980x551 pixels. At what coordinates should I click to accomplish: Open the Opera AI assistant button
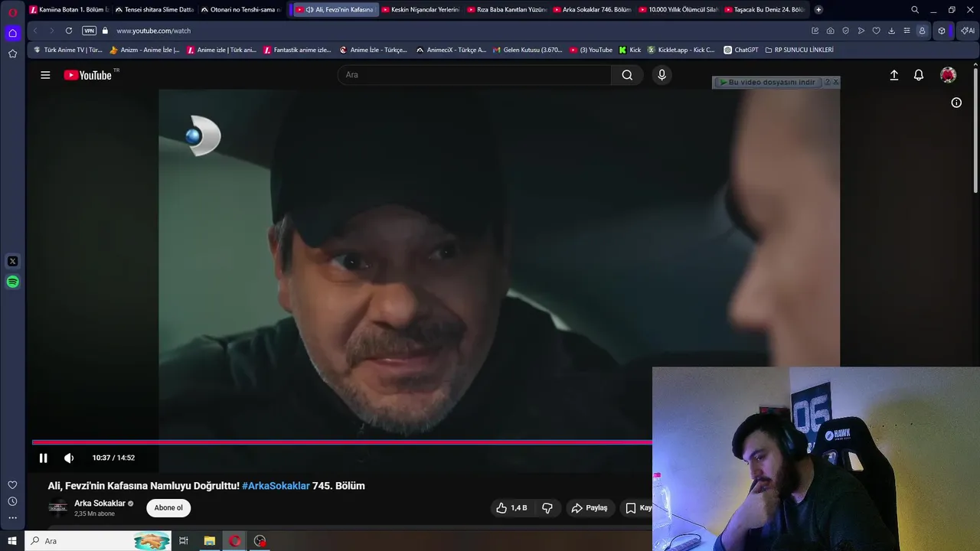(x=969, y=31)
